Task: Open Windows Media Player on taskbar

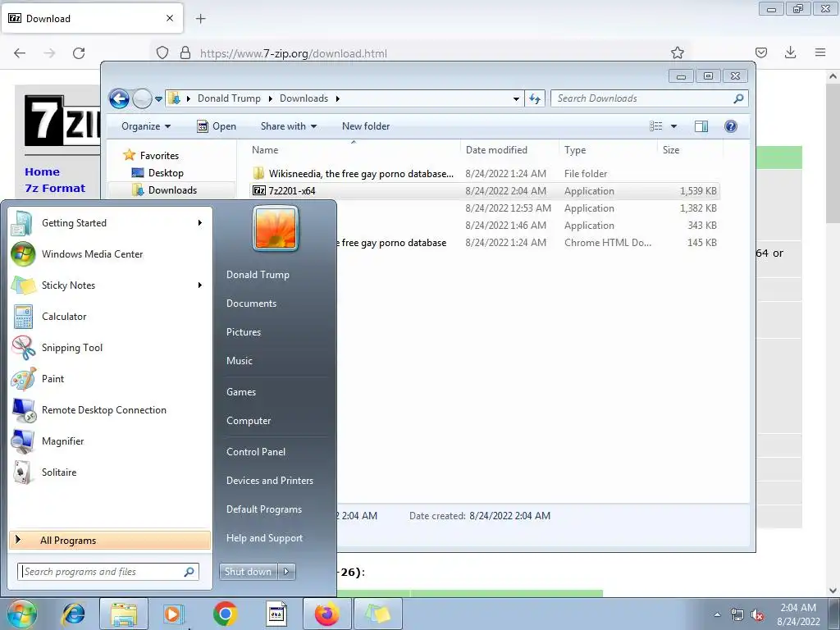Action: coord(173,614)
